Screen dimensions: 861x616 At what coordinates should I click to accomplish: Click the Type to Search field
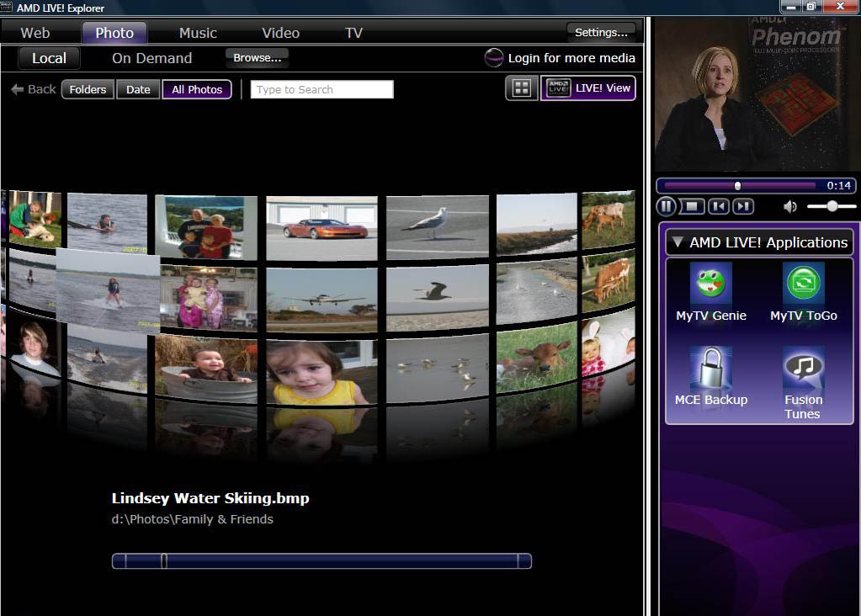coord(322,89)
